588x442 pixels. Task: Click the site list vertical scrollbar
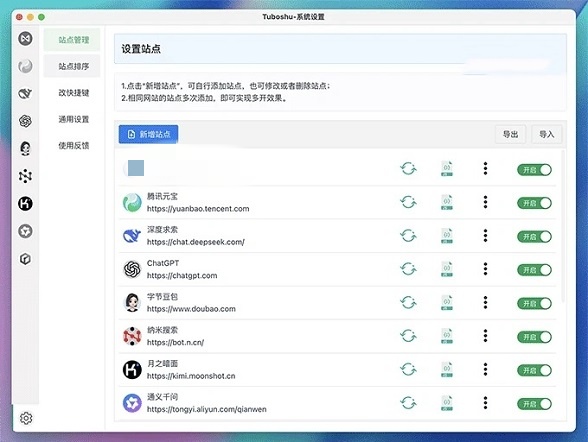(562, 227)
